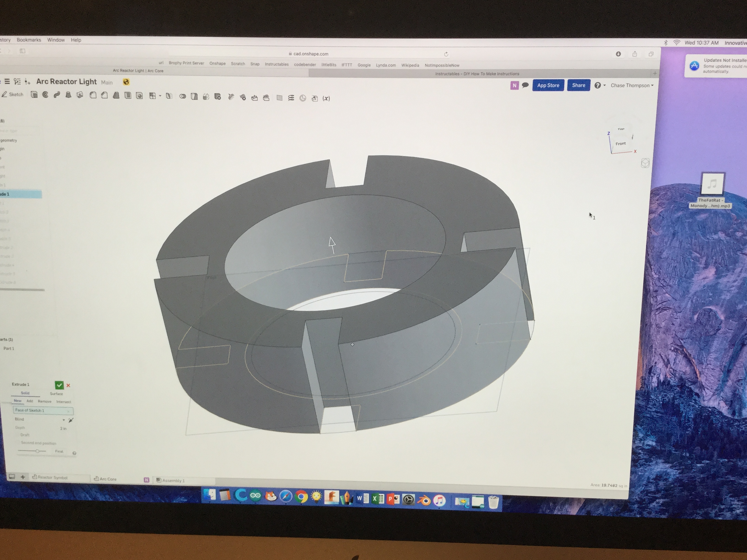Open the Chase Thompson account dropdown
The image size is (747, 560).
point(632,85)
